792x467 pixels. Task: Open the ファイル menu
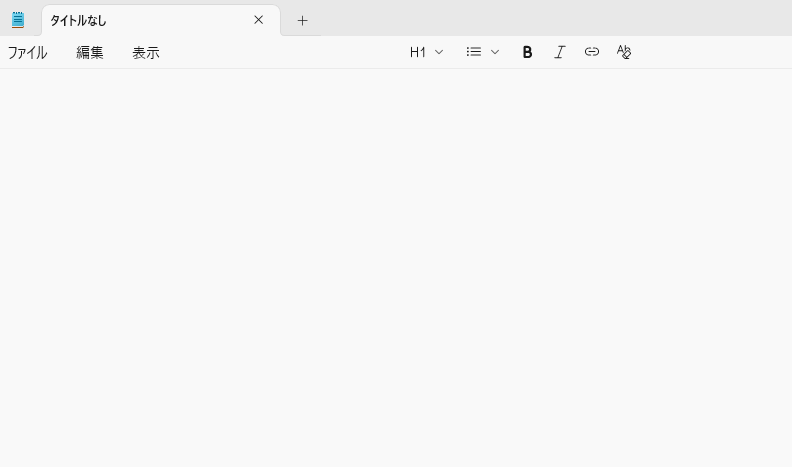point(28,53)
